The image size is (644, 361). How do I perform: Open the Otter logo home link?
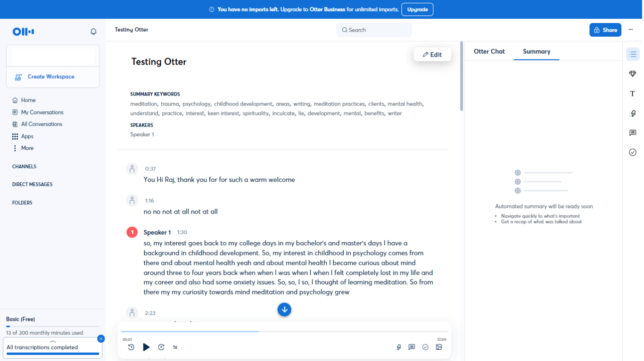[x=23, y=32]
